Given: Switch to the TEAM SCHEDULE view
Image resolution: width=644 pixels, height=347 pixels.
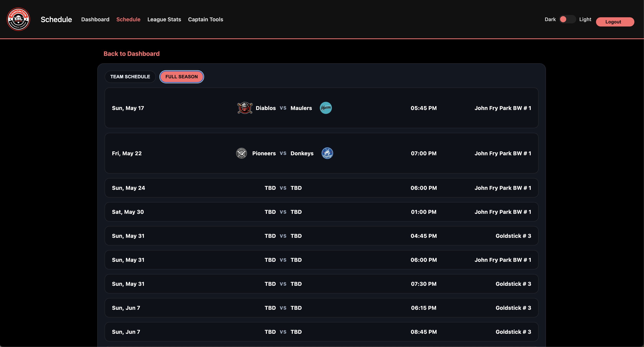Looking at the screenshot, I should [x=130, y=76].
